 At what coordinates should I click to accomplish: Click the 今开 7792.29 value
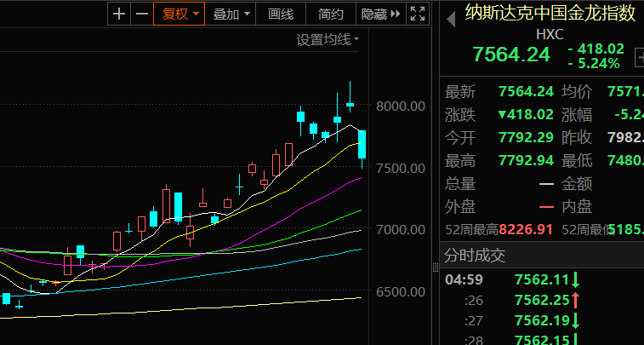pos(526,137)
